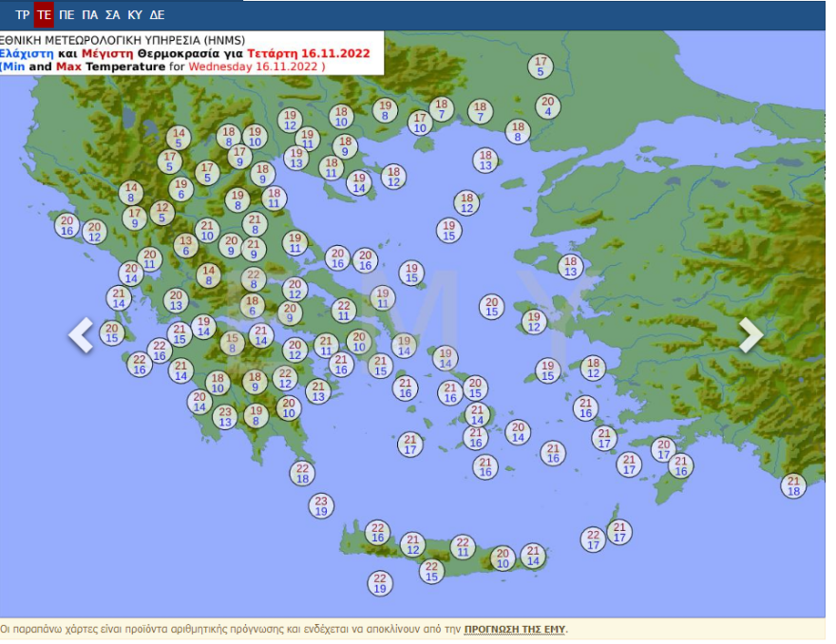
Task: Click the 20/4 temperature marker
Action: pos(547,106)
